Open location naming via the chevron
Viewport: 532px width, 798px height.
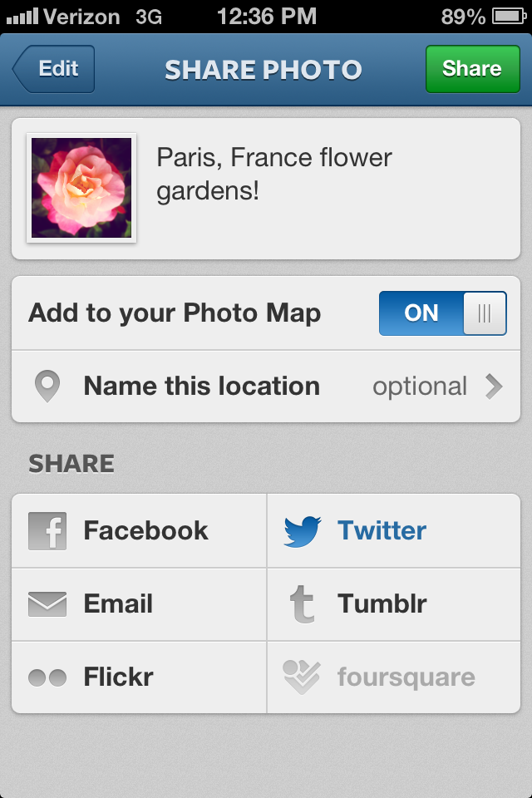click(x=494, y=386)
